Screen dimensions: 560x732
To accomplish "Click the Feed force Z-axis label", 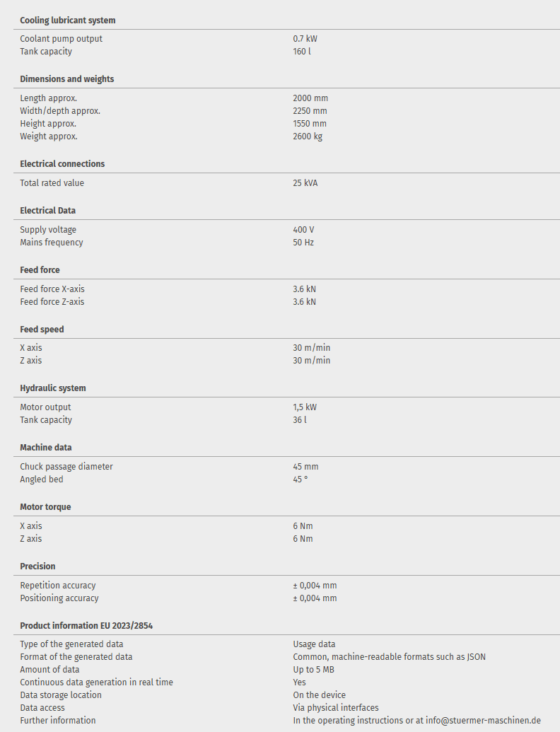I will (x=52, y=302).
